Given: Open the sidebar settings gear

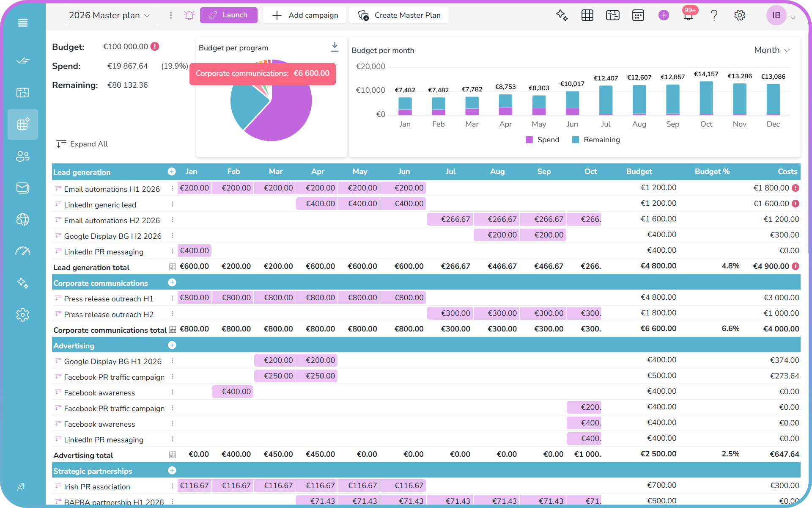Looking at the screenshot, I should 23,315.
